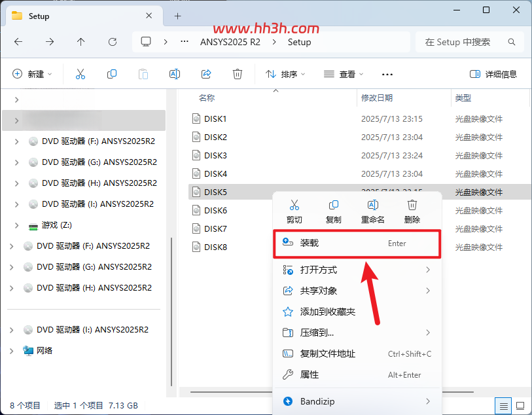
Task: Click the Rename icon in the toolbar
Action: pyautogui.click(x=175, y=74)
